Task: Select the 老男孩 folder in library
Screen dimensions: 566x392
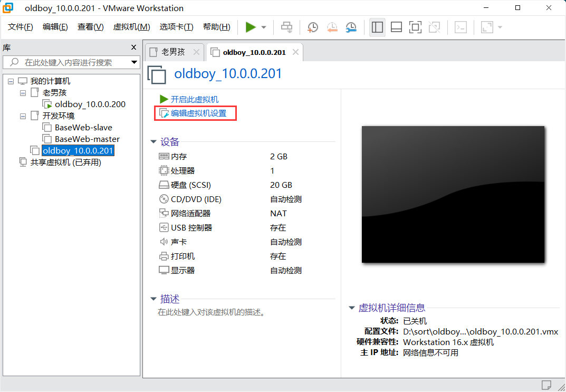Action: (x=54, y=93)
